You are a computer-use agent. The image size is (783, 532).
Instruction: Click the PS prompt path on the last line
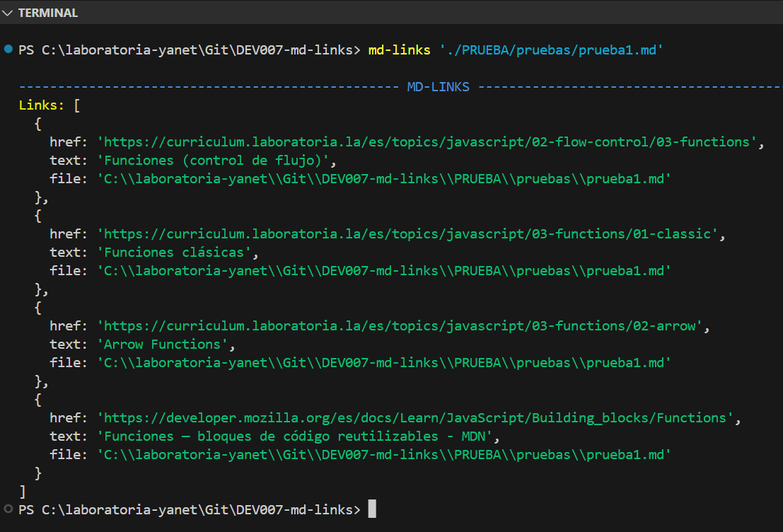(x=187, y=509)
